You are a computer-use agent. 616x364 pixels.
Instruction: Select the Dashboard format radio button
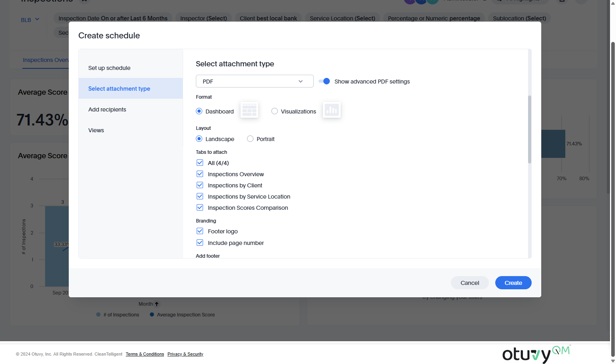[199, 111]
